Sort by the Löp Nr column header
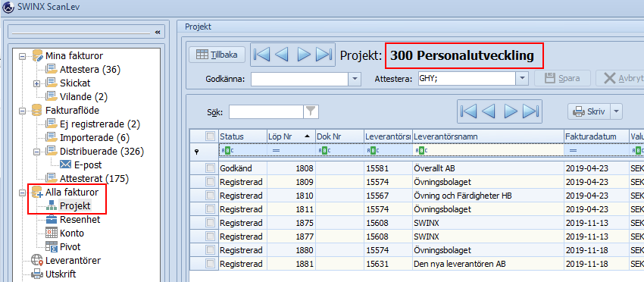Viewport: 644px width, 282px height. [x=291, y=136]
